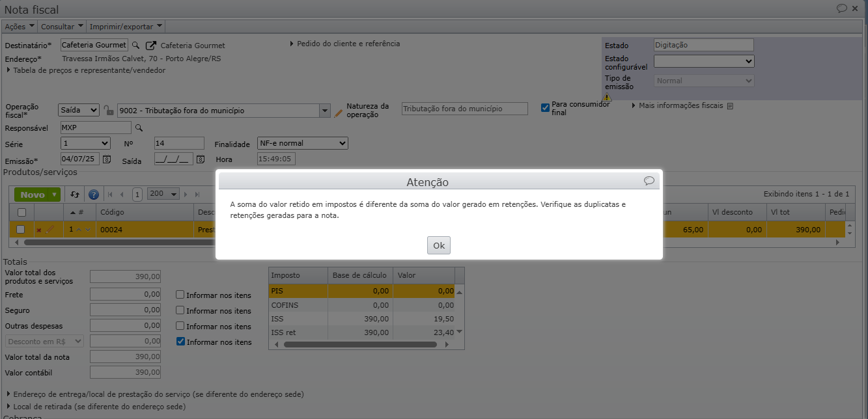Image resolution: width=868 pixels, height=419 pixels.
Task: Open the 9002 Tributação fora do município dropdown
Action: (325, 111)
